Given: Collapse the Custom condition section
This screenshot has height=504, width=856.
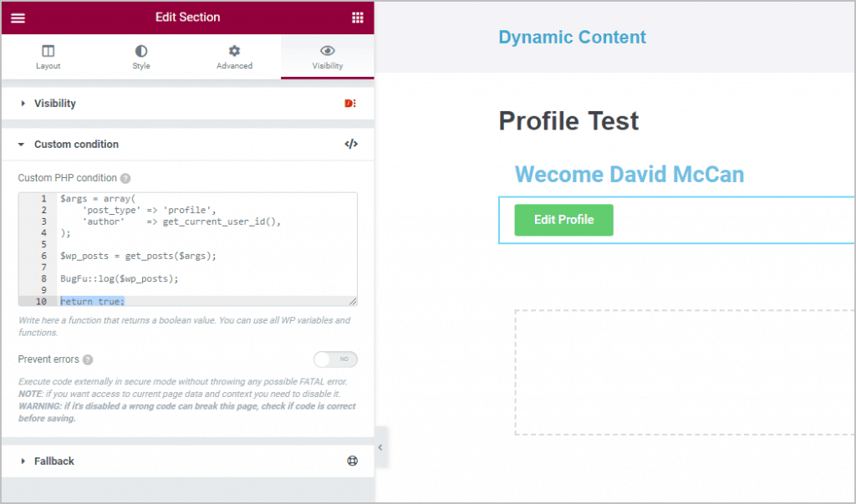Looking at the screenshot, I should click(x=188, y=144).
